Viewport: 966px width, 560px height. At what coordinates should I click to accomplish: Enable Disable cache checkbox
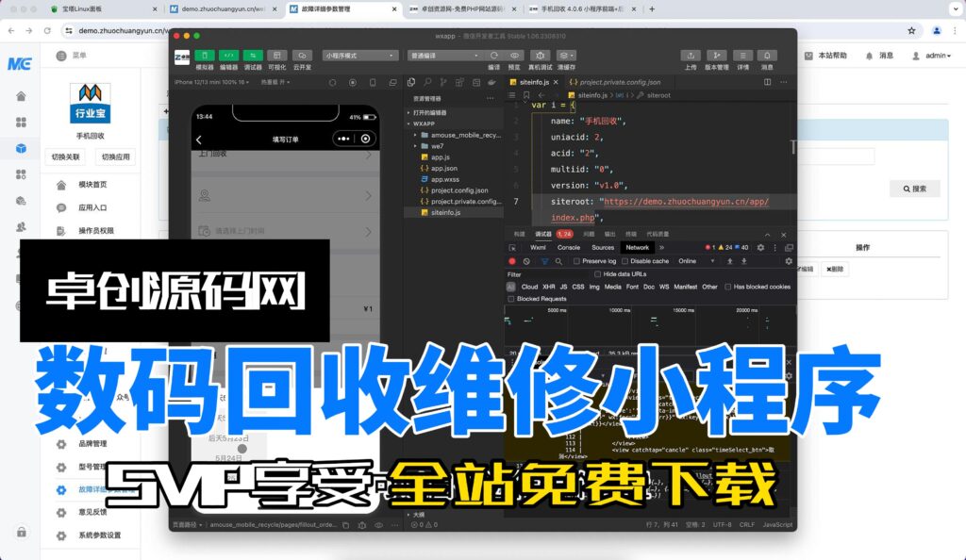(625, 261)
